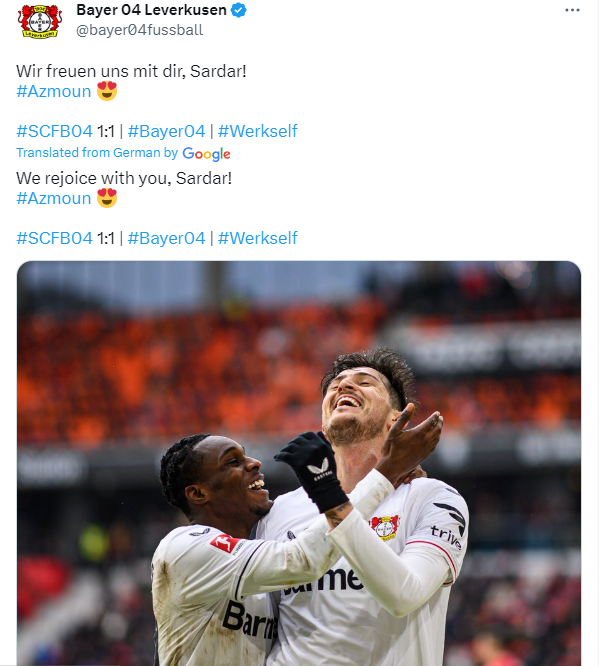Click the blue verified badge icon

(x=238, y=10)
